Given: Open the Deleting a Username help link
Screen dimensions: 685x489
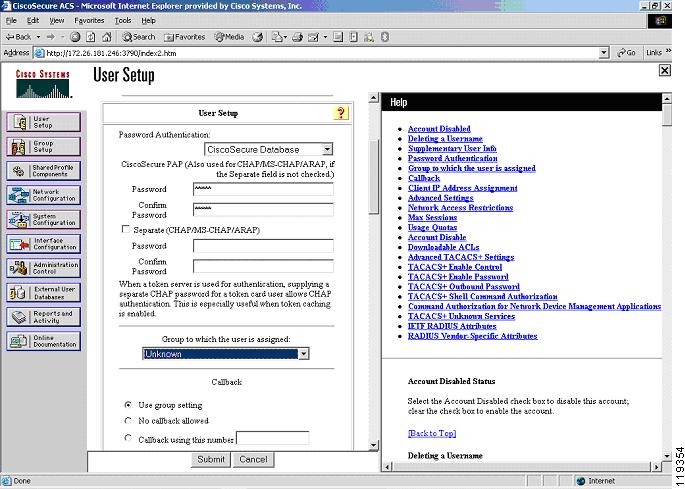Looking at the screenshot, I should 445,139.
